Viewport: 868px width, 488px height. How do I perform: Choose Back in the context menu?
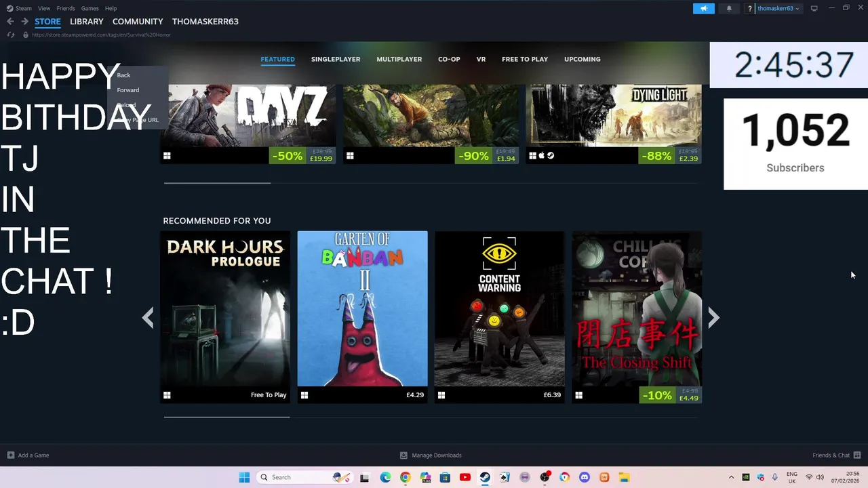pyautogui.click(x=123, y=75)
